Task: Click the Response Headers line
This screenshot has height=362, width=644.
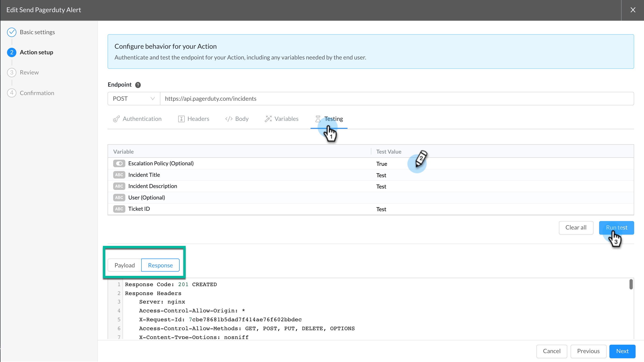Action: pyautogui.click(x=153, y=293)
